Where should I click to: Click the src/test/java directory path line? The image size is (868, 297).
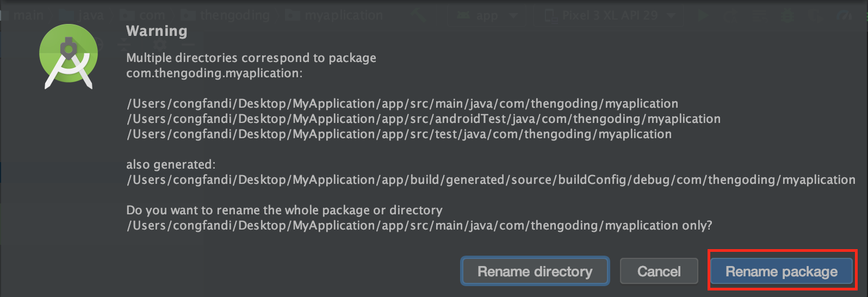click(399, 134)
